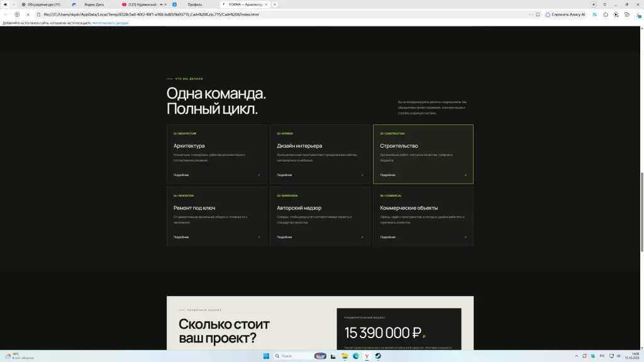Open Microsoft Edge from taskbar
Screen dimensions: 644x362
pyautogui.click(x=356, y=356)
